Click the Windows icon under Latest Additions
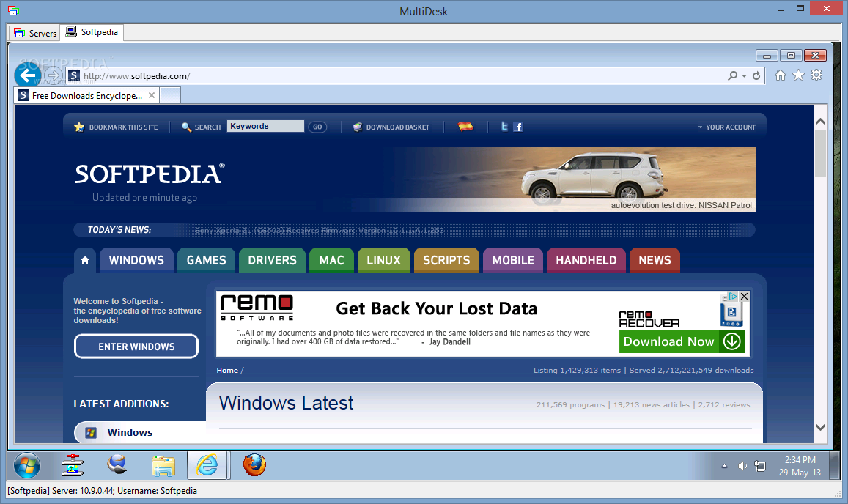 (x=91, y=433)
